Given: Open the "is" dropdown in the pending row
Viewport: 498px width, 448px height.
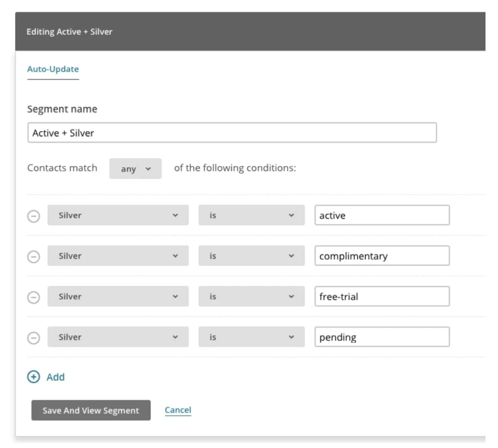Looking at the screenshot, I should point(251,337).
